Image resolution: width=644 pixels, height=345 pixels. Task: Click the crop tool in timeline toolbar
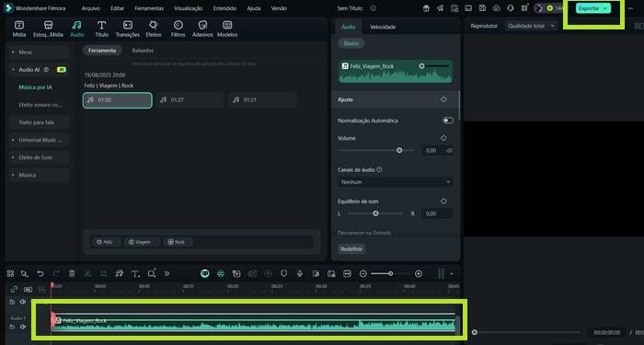point(103,273)
